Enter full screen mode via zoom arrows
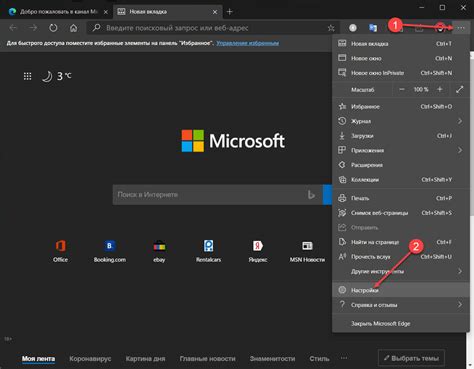Image resolution: width=474 pixels, height=369 pixels. pyautogui.click(x=459, y=89)
